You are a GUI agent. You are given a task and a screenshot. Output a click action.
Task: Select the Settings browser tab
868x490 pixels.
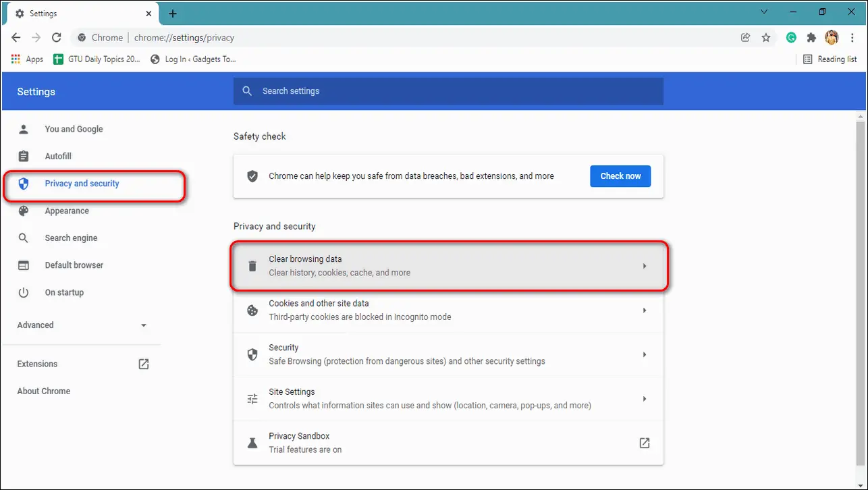(82, 13)
